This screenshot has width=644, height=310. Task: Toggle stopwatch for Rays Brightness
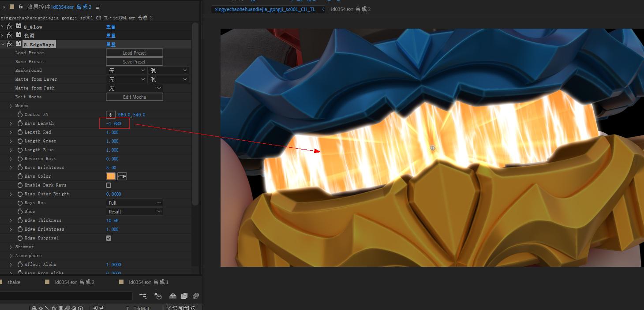pos(20,168)
